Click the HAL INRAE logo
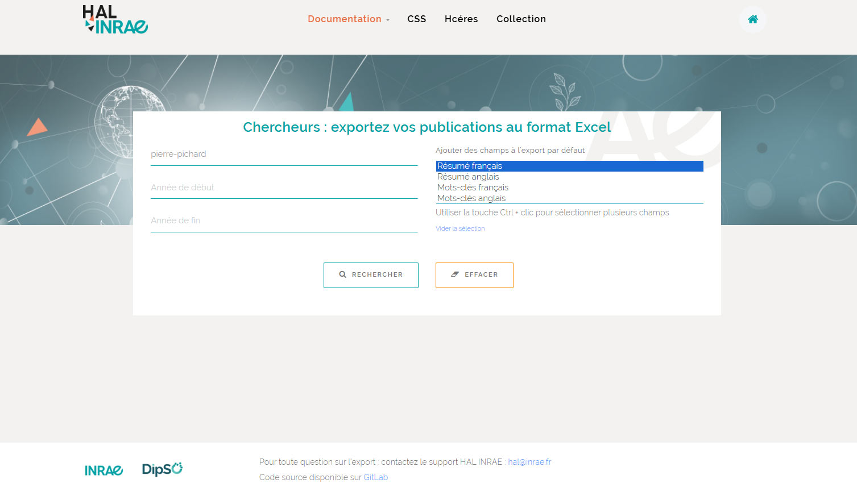The width and height of the screenshot is (857, 504). coord(115,20)
